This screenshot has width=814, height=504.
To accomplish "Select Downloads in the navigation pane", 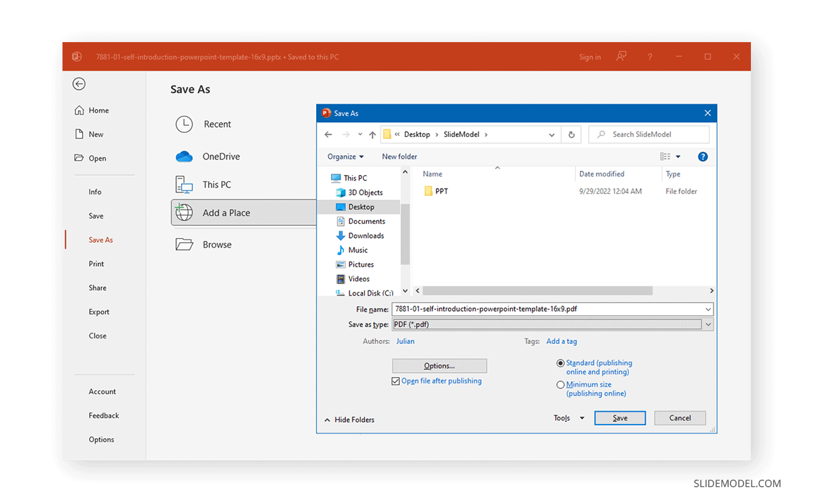I will 366,235.
